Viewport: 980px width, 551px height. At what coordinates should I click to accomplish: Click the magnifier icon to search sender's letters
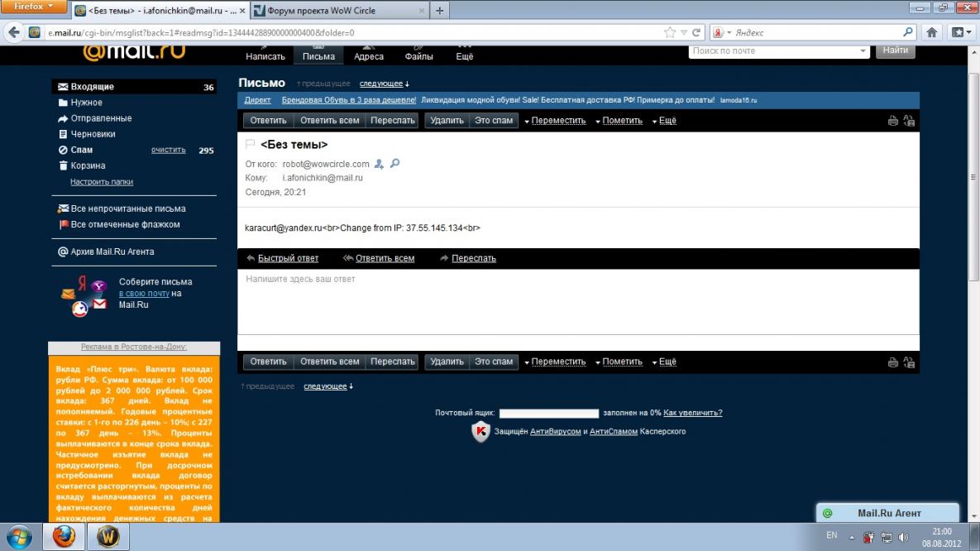click(x=394, y=164)
